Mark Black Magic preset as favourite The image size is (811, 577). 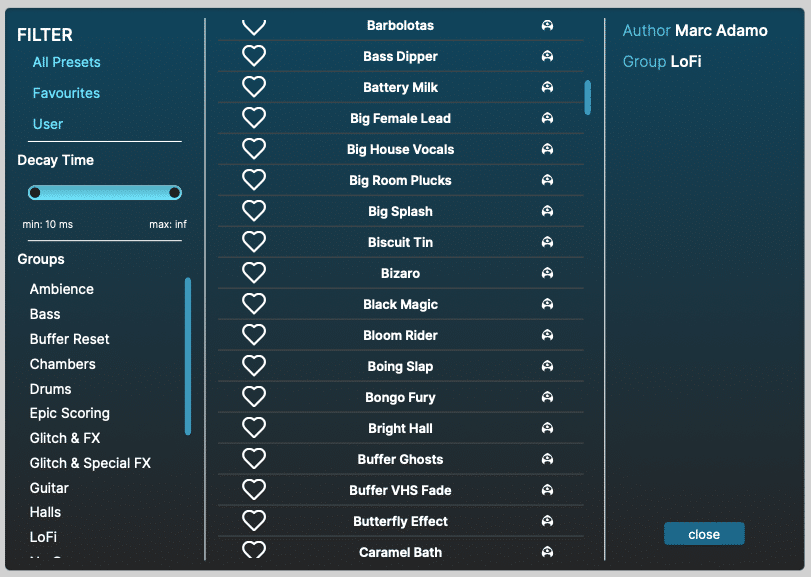tap(254, 304)
